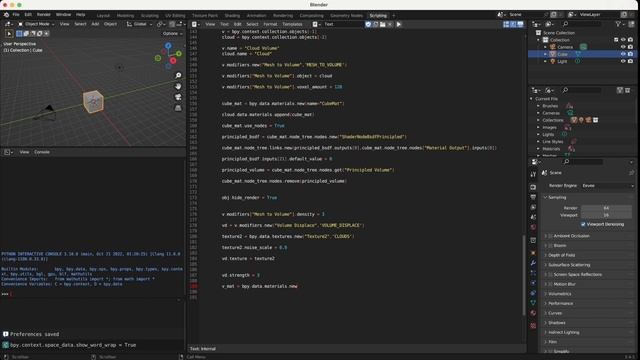Click the Run Script play button
The image size is (640, 360).
click(399, 24)
